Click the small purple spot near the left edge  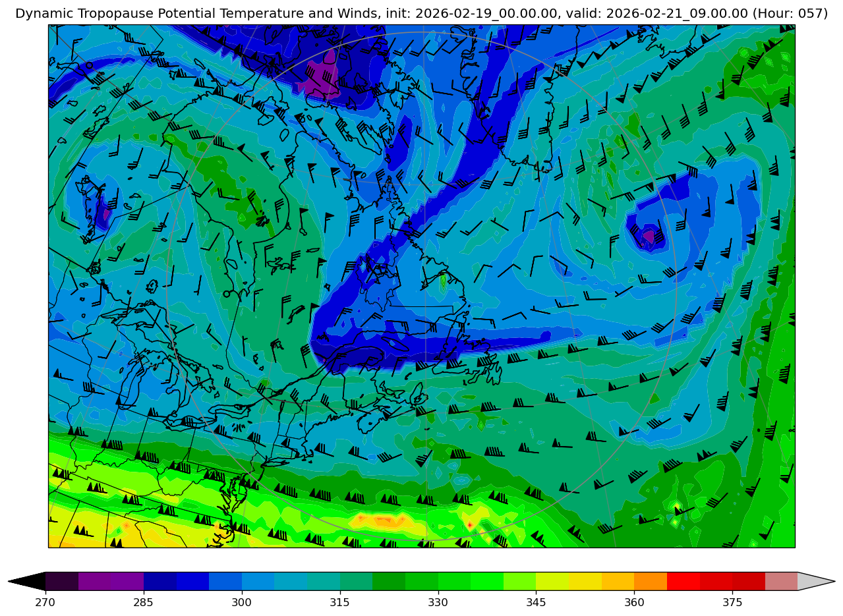[x=107, y=214]
